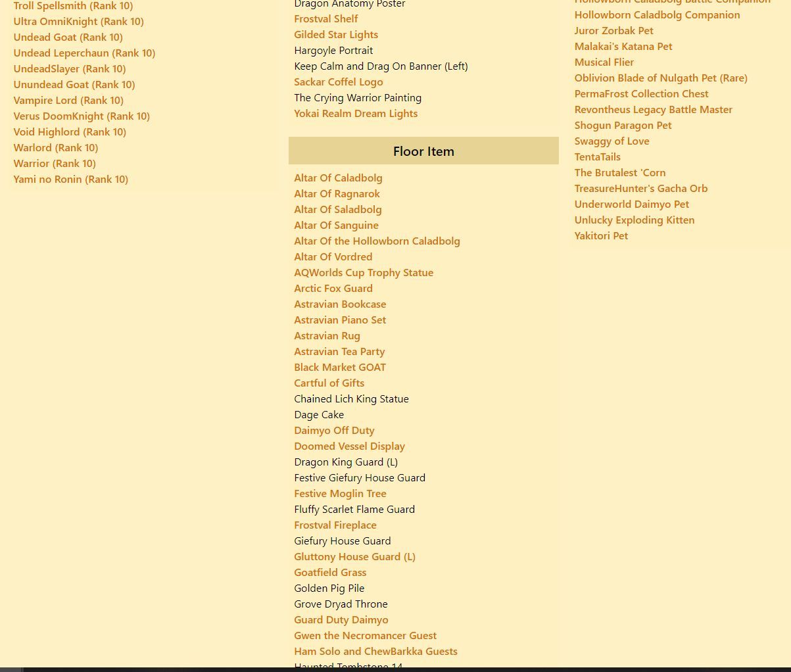This screenshot has width=791, height=672.
Task: Open Juror Zorbak Pet link
Action: coord(613,30)
